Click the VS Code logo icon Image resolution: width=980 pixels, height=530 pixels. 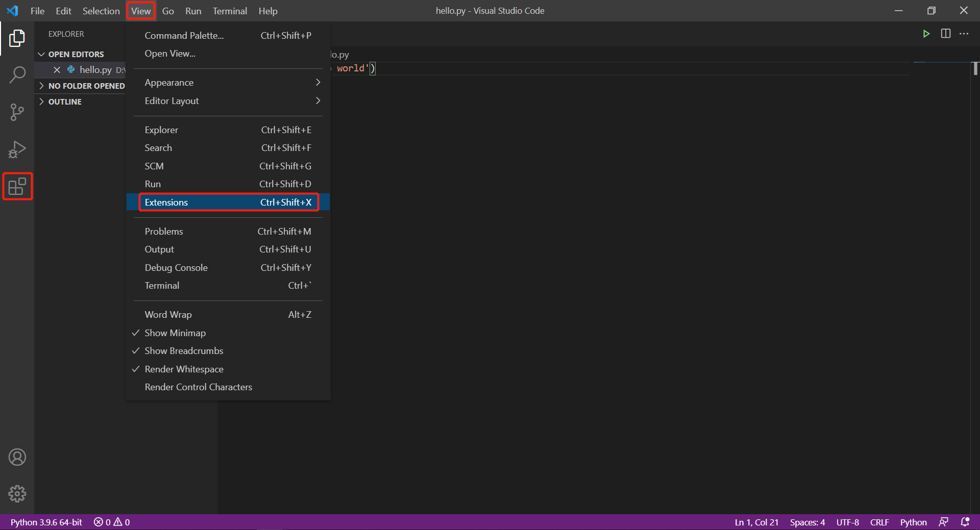click(12, 11)
